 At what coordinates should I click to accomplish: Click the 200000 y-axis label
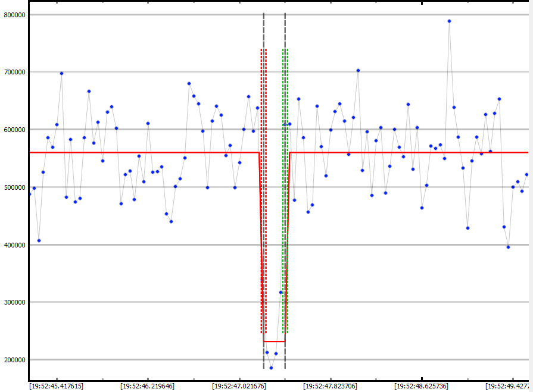[14, 360]
